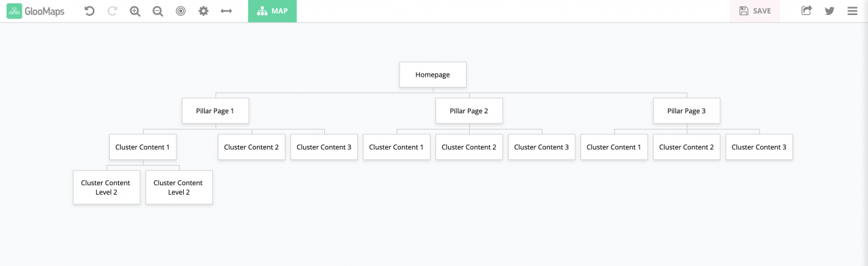Select Cluster Content 3 under Pillar Page 2
This screenshot has width=868, height=266.
click(x=541, y=147)
